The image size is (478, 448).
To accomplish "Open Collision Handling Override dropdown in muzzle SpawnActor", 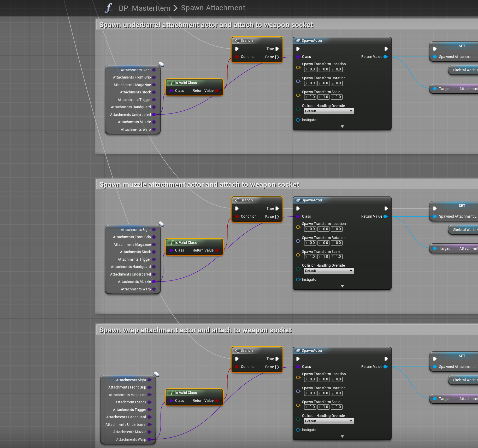I will coord(329,271).
